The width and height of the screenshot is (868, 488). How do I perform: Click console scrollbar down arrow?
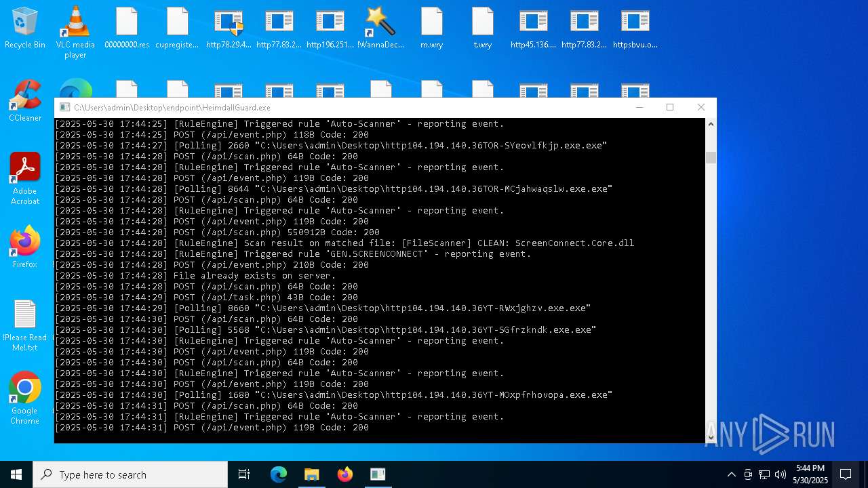pos(711,437)
